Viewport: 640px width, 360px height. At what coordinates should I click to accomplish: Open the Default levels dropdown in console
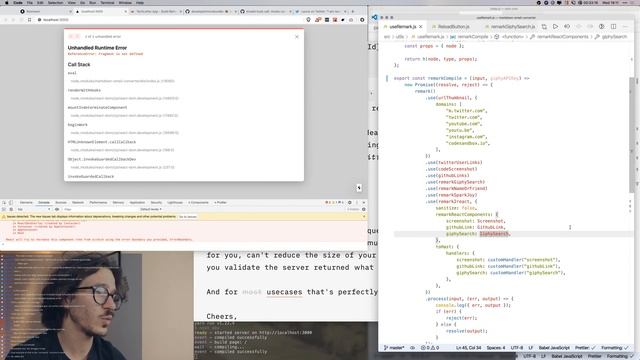pos(151,209)
